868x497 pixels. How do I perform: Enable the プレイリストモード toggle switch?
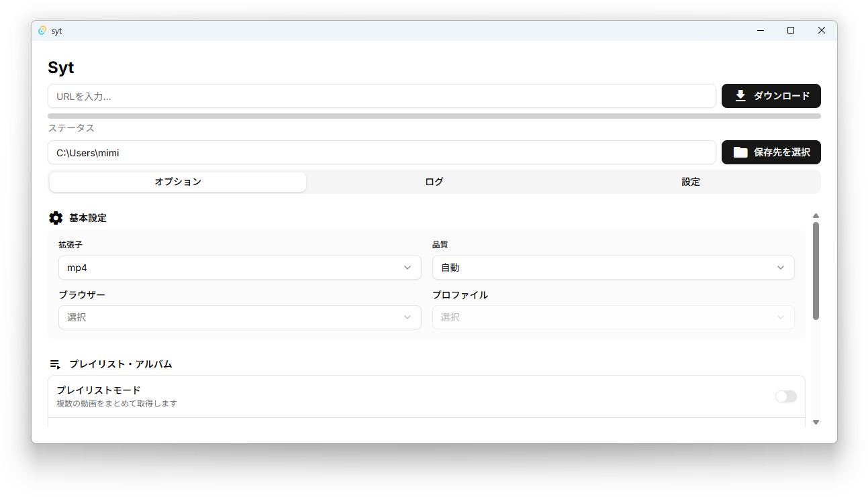coord(785,396)
